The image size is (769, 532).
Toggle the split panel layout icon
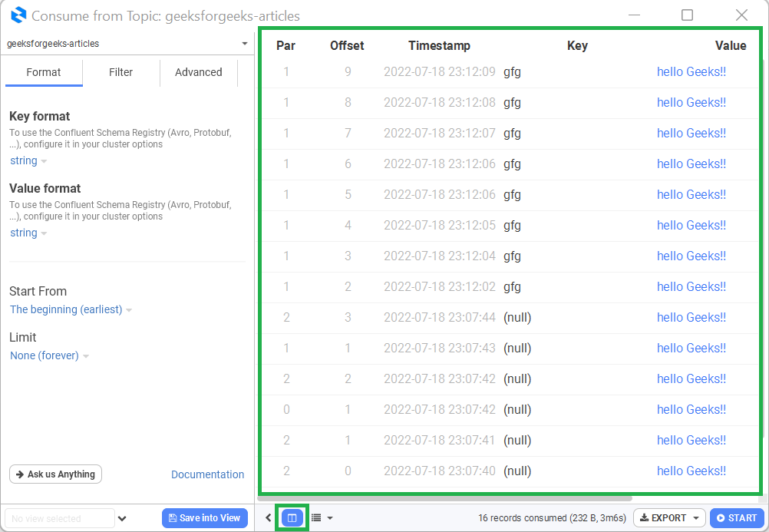(x=292, y=517)
